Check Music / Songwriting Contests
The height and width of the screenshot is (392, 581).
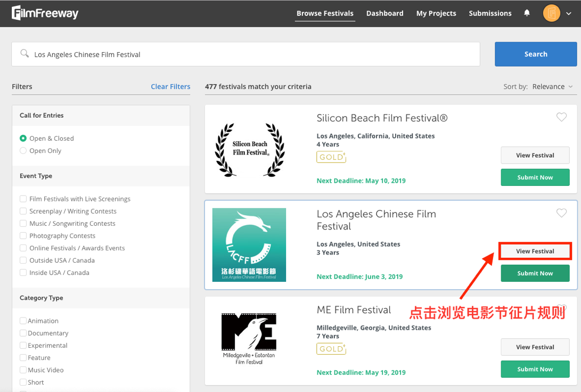[x=23, y=223]
